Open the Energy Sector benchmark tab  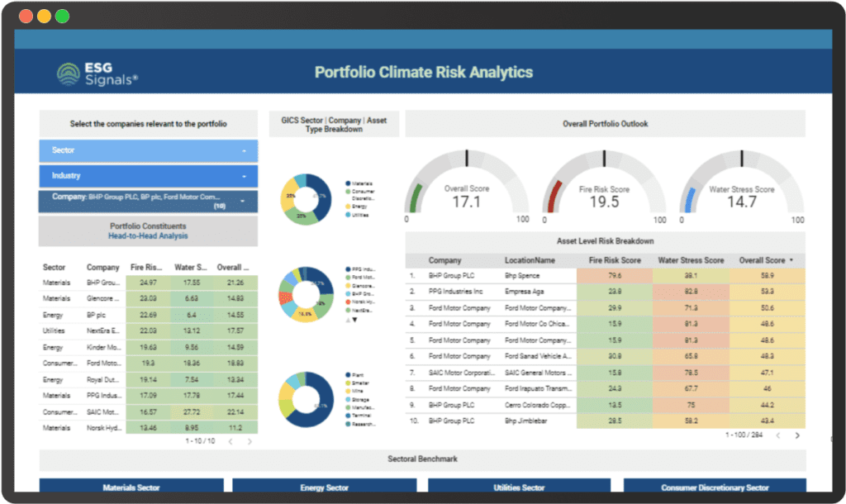pyautogui.click(x=324, y=486)
